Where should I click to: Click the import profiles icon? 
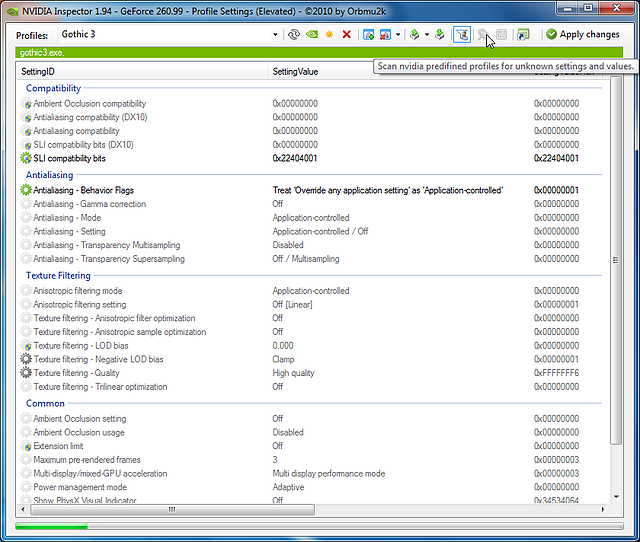440,34
